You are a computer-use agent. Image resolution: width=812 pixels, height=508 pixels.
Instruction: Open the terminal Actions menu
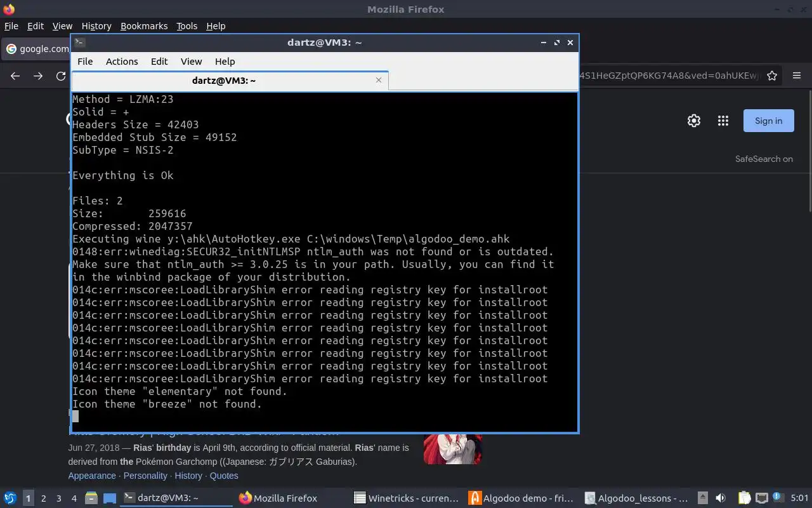(122, 62)
